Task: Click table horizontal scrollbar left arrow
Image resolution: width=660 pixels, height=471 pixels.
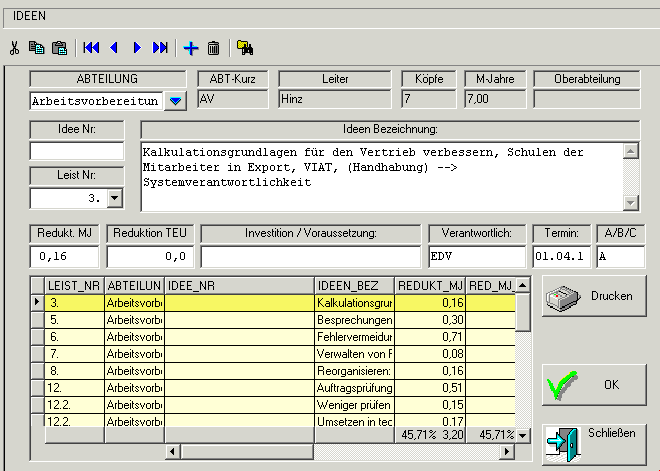Action: coord(172,452)
